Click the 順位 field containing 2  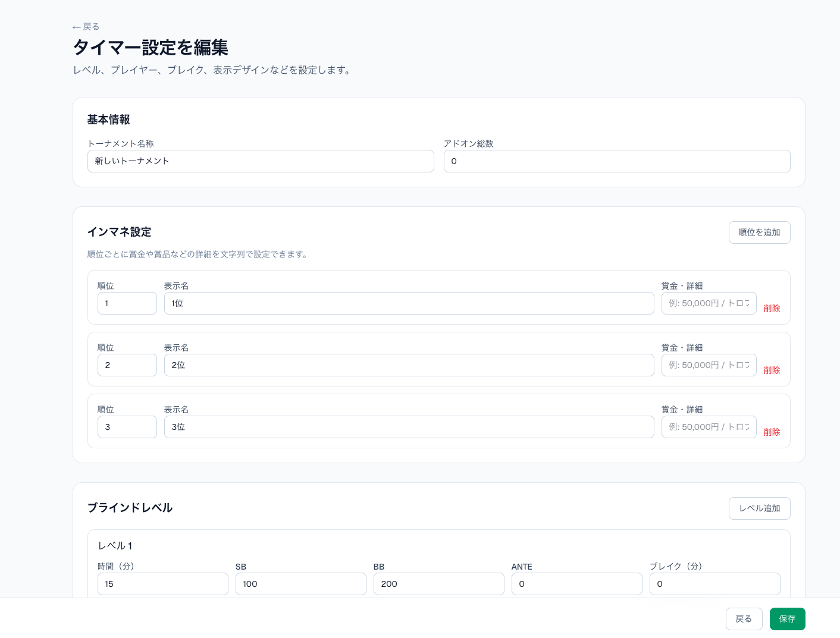click(x=127, y=365)
